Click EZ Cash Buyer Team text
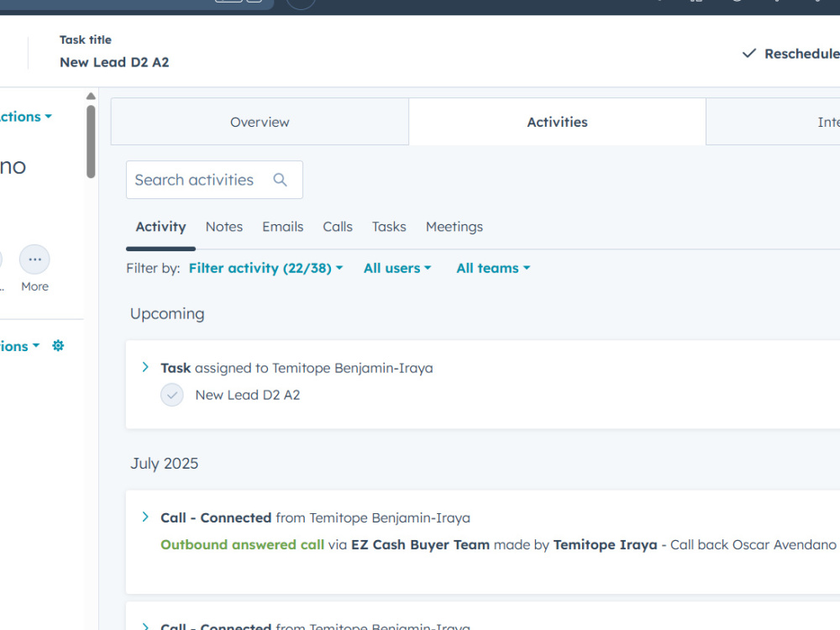The image size is (840, 630). coord(421,545)
